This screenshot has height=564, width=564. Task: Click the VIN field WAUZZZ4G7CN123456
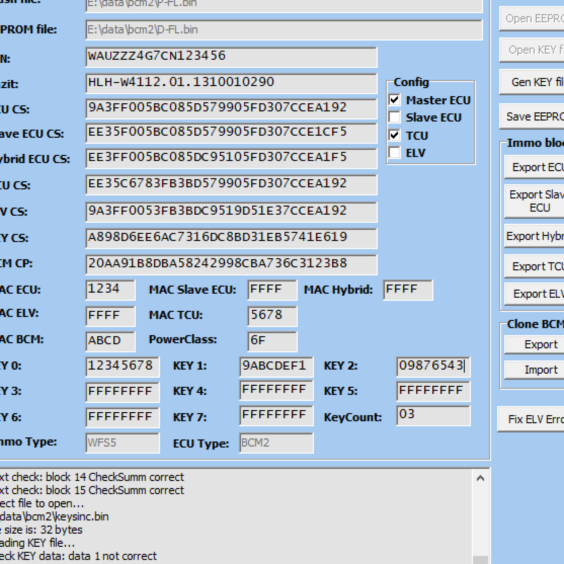pyautogui.click(x=231, y=57)
